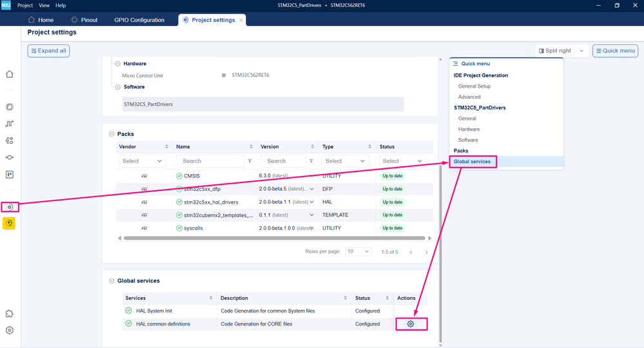Jump to Software in quick menu

click(468, 140)
